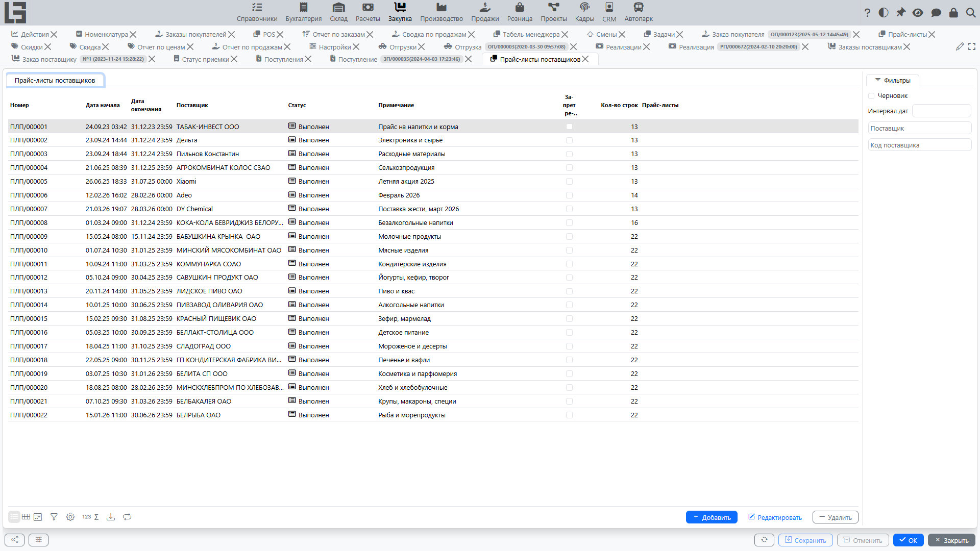980x551 pixels.
Task: Close the POS tab
Action: (280, 34)
